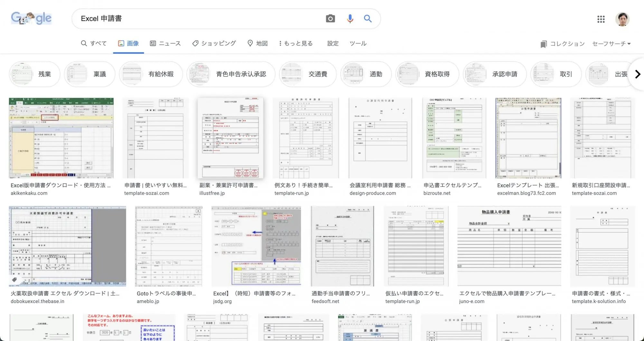Click the コレクション bookmark icon
644x341 pixels.
tap(544, 44)
